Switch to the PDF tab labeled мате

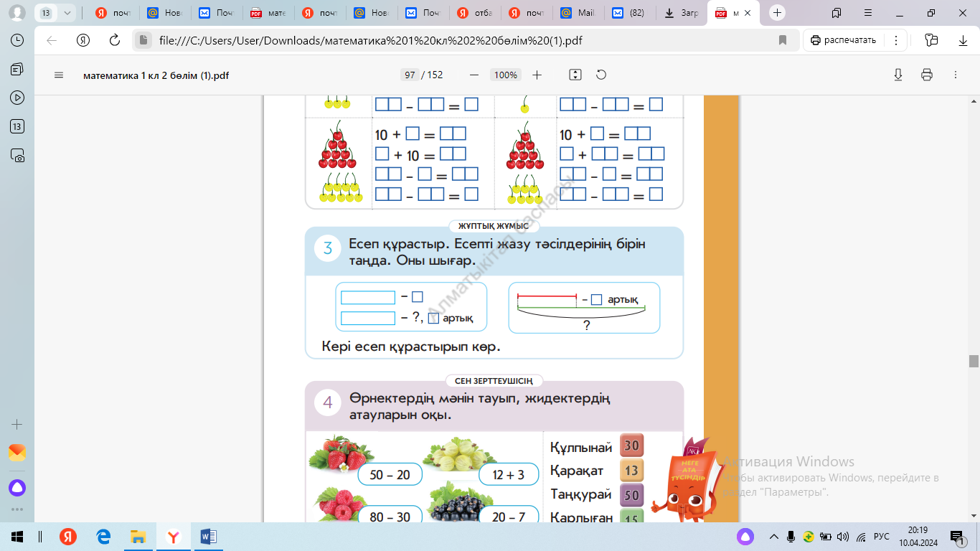tap(269, 13)
